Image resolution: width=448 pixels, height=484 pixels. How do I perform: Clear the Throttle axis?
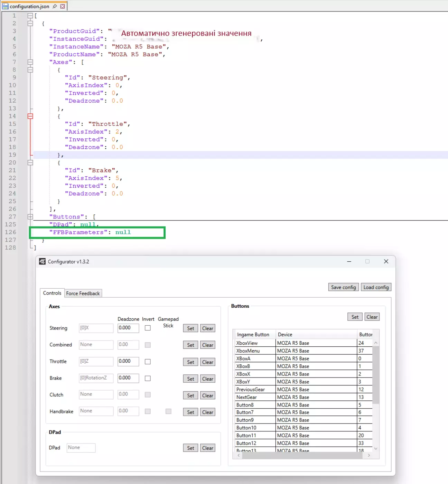coord(208,362)
